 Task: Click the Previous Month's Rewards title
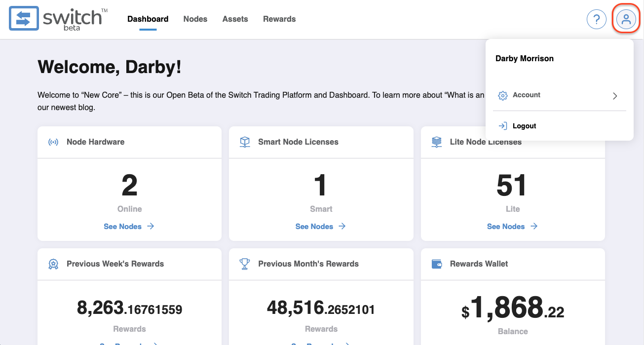[308, 264]
